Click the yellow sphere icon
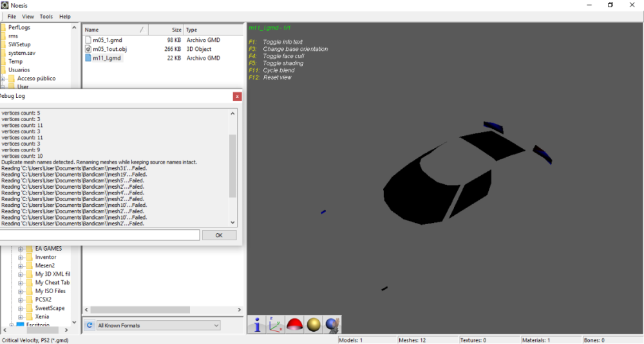644x344 pixels. (313, 325)
